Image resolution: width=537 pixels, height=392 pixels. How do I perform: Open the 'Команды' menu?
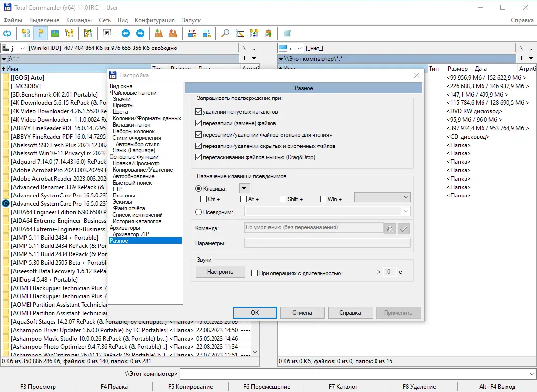(79, 20)
